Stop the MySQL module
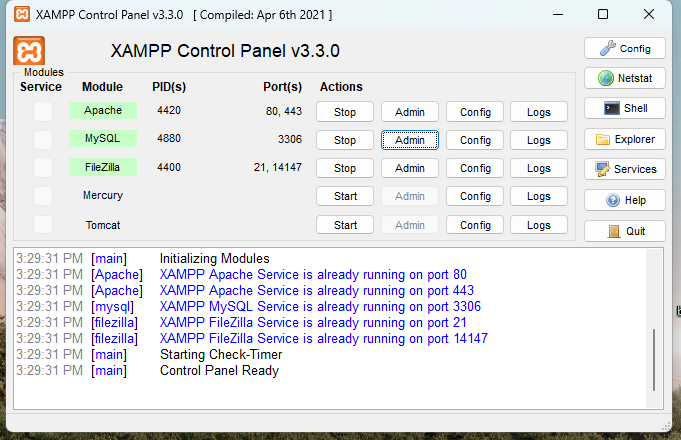681x440 pixels. [x=345, y=140]
